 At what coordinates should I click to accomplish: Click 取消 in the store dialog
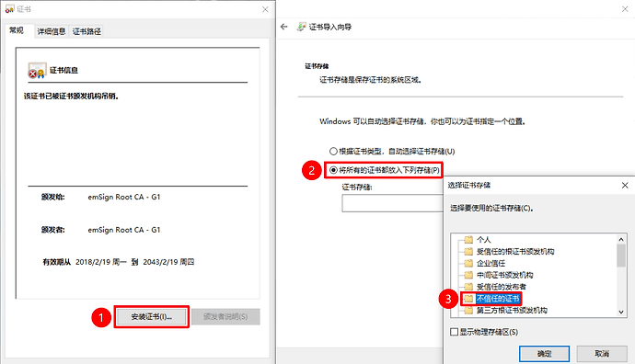602,354
